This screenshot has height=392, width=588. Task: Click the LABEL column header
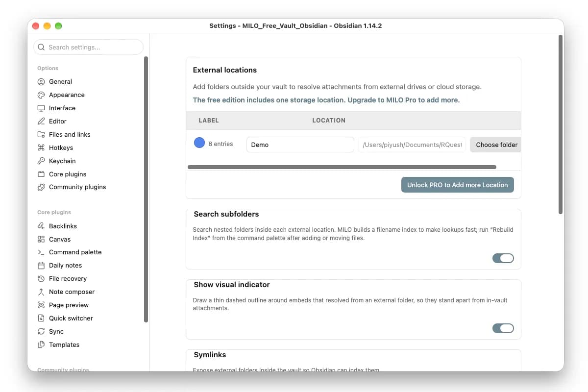(x=209, y=120)
